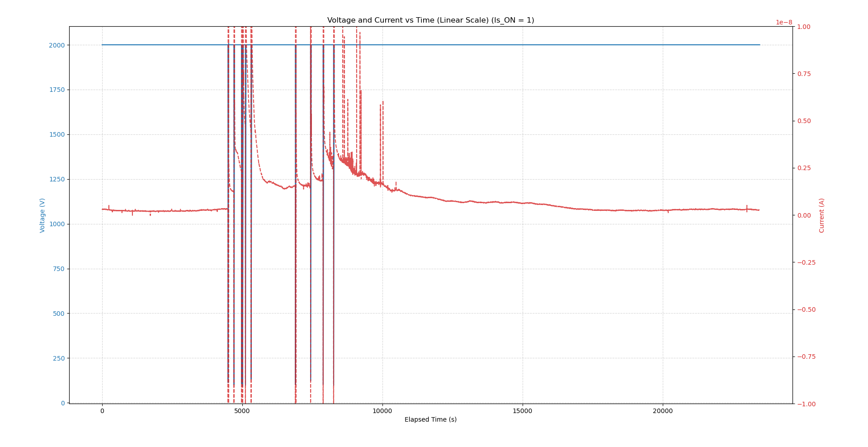
Task: Click the 10000 tick on the time axis
Action: 382,411
